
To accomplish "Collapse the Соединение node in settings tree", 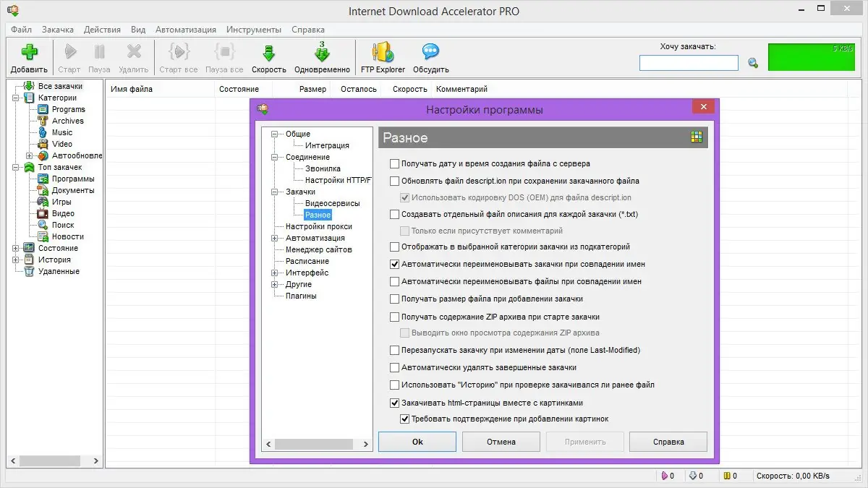I will click(x=274, y=157).
